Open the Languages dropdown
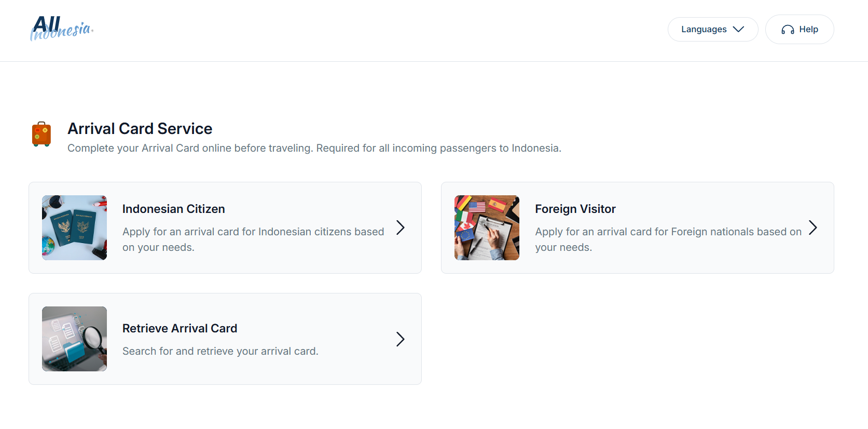Viewport: 868px width, 429px height. coord(712,29)
